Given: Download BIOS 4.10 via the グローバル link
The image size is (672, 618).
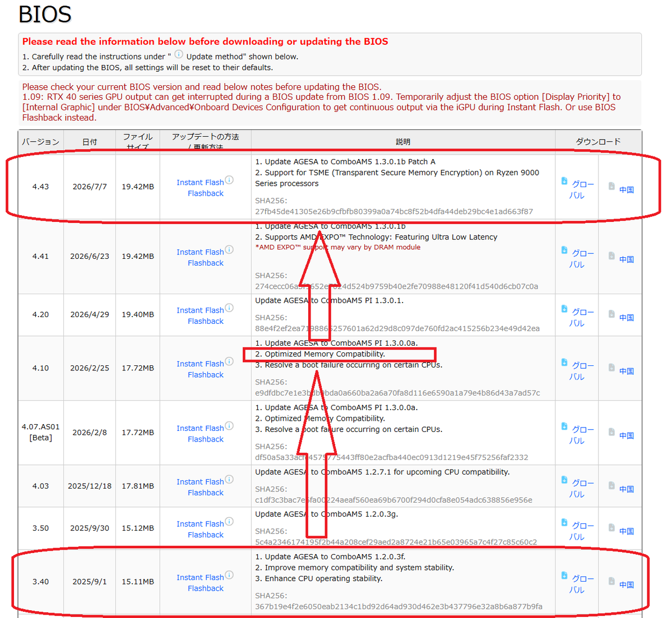Looking at the screenshot, I should click(581, 371).
